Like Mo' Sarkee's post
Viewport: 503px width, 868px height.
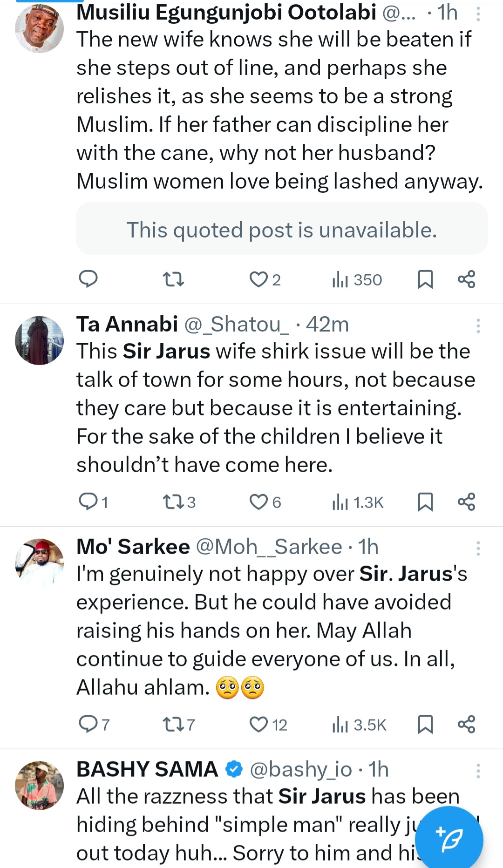258,725
